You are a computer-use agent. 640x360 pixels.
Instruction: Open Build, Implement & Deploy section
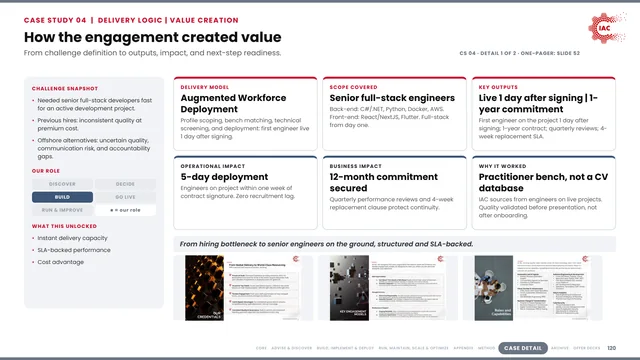coord(345,348)
